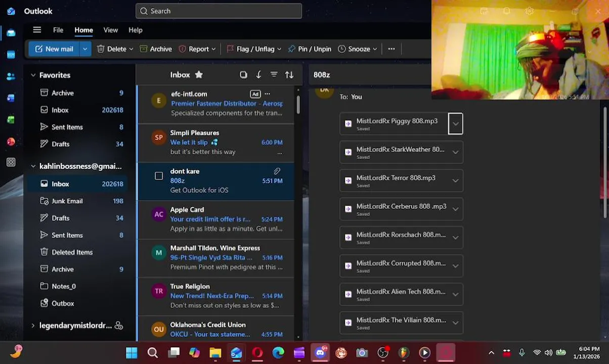This screenshot has width=609, height=364.
Task: Open the PowerPoint app icon in rail
Action: coord(11,142)
